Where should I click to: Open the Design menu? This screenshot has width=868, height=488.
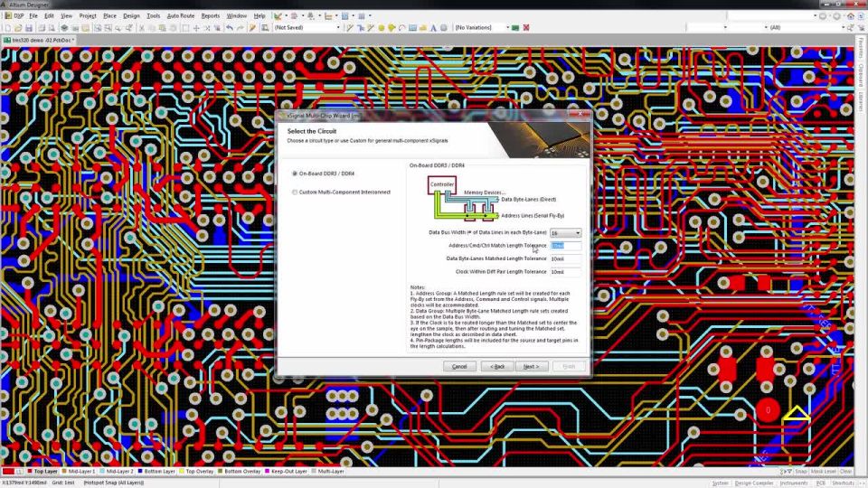131,16
